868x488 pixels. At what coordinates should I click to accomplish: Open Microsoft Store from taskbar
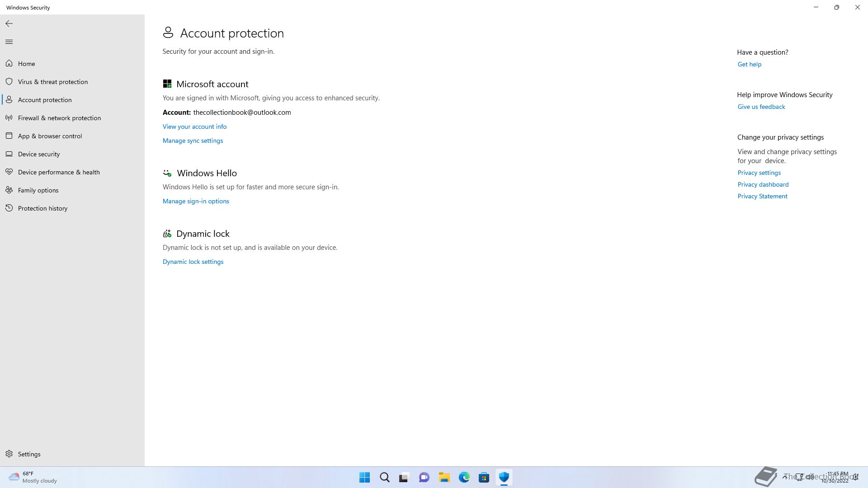[484, 478]
